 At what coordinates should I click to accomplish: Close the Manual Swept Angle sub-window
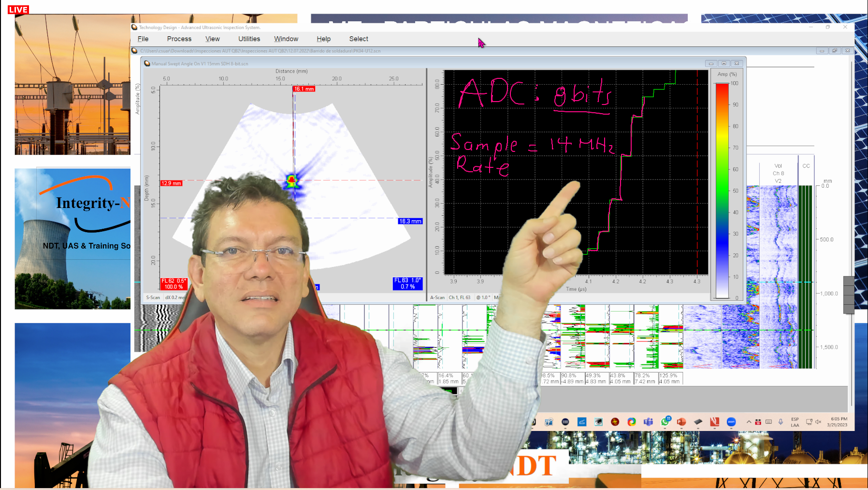737,63
